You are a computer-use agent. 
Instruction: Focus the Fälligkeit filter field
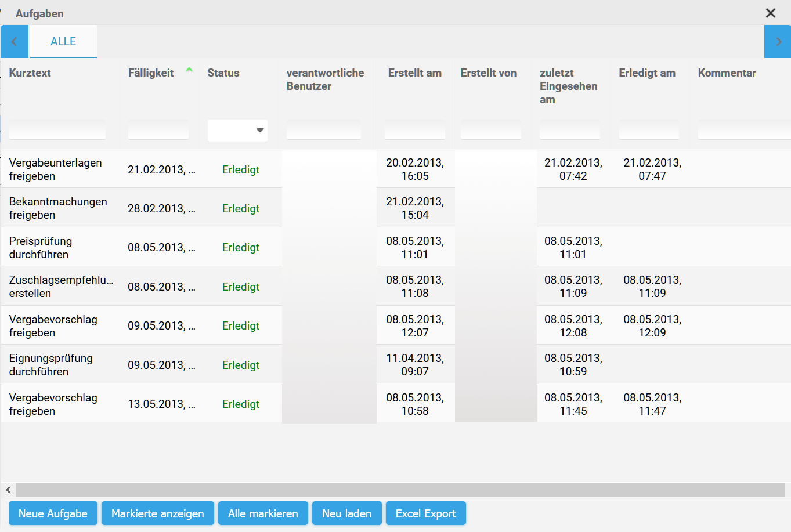tap(158, 131)
